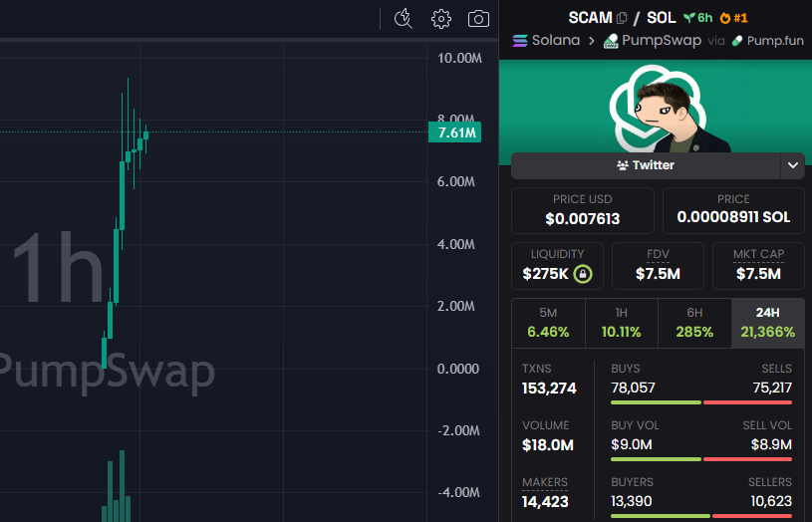This screenshot has height=522, width=812.
Task: Click the SELL VOL value $8.9M
Action: pyautogui.click(x=771, y=444)
